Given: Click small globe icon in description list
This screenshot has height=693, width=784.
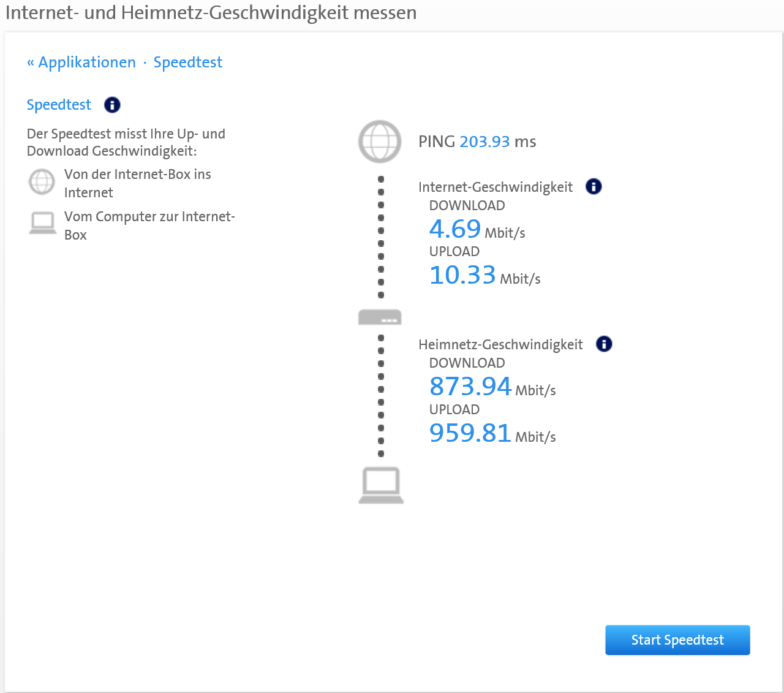Looking at the screenshot, I should coord(42,182).
